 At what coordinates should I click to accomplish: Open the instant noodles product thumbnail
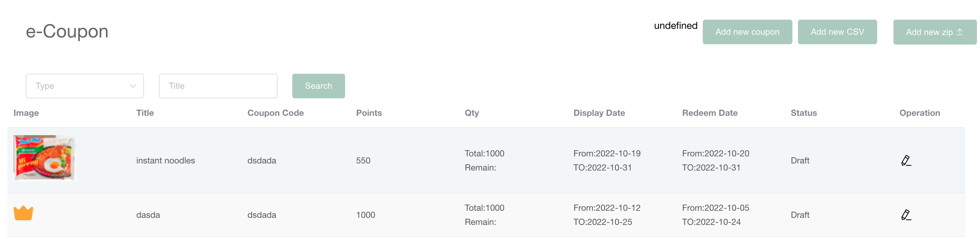click(45, 158)
